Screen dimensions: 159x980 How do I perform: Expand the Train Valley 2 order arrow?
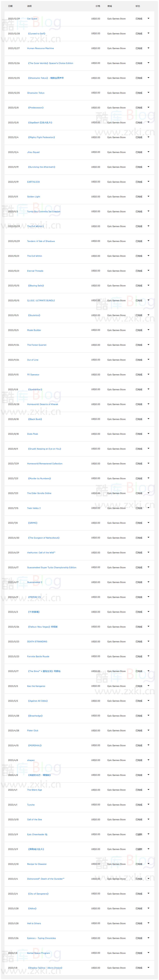point(148,508)
